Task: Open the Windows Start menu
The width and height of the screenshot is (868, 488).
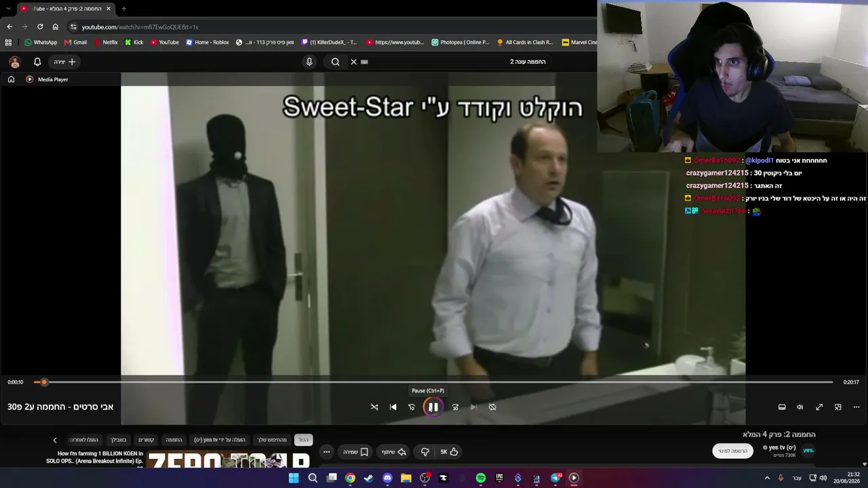Action: (x=294, y=478)
